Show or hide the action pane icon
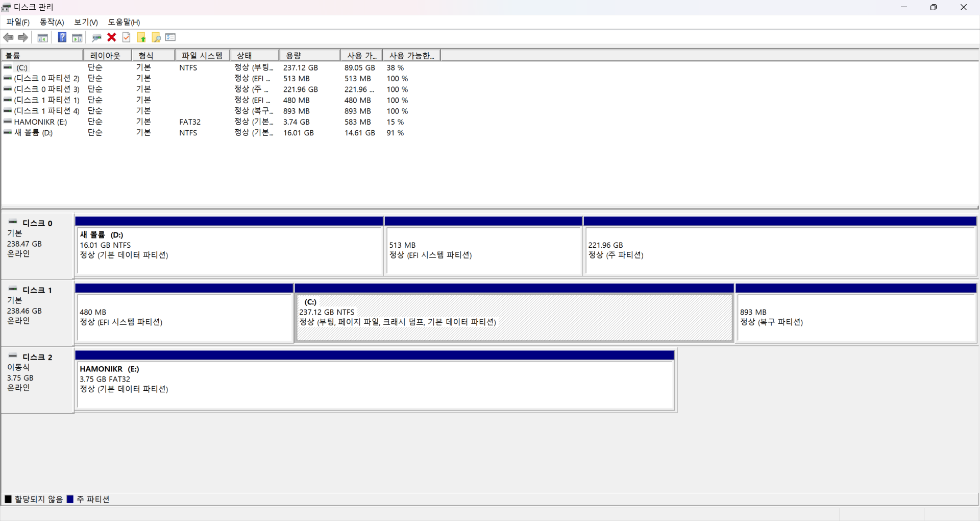The image size is (980, 521). pos(77,37)
